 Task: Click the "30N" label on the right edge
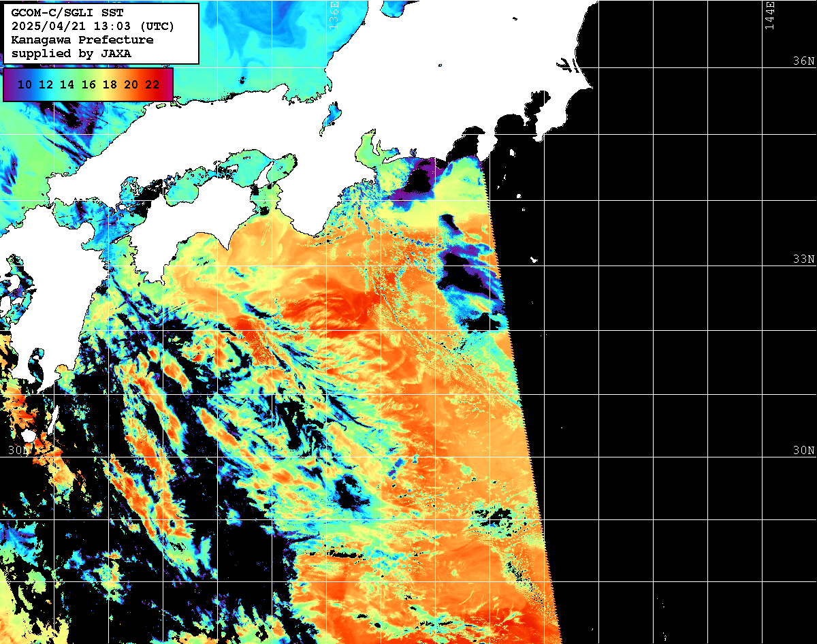tap(803, 451)
